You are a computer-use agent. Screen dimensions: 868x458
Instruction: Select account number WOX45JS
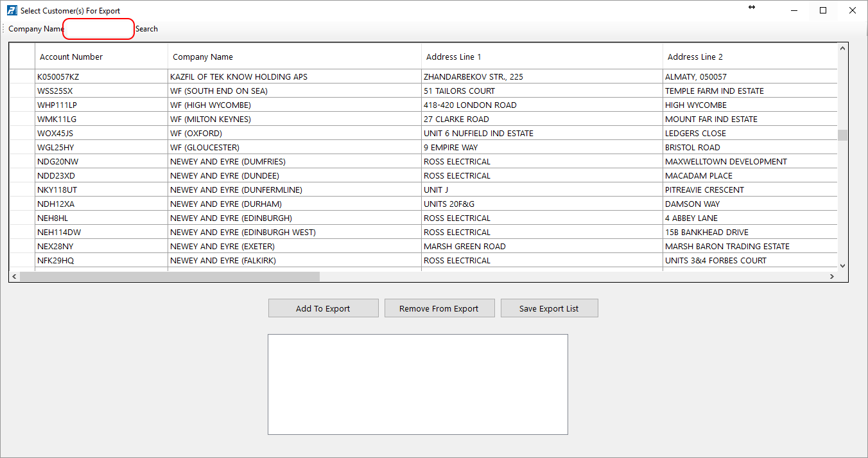pyautogui.click(x=101, y=133)
